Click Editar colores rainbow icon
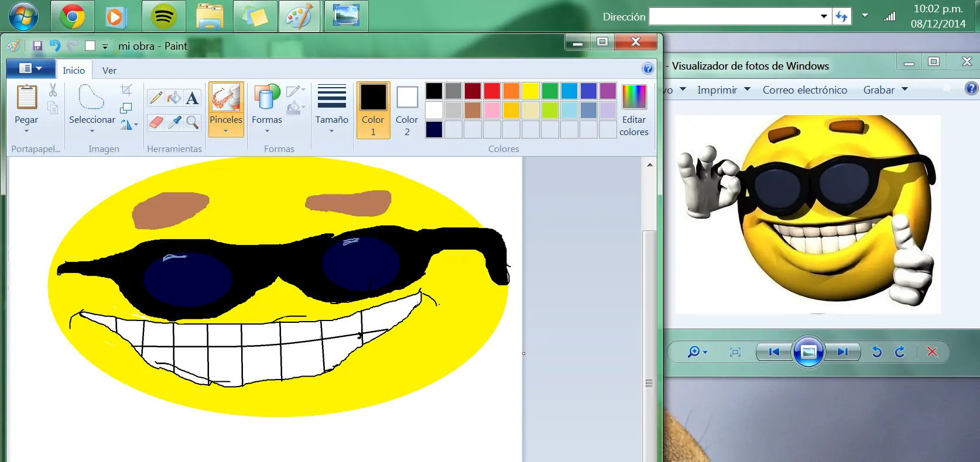The width and height of the screenshot is (980, 462). click(634, 97)
